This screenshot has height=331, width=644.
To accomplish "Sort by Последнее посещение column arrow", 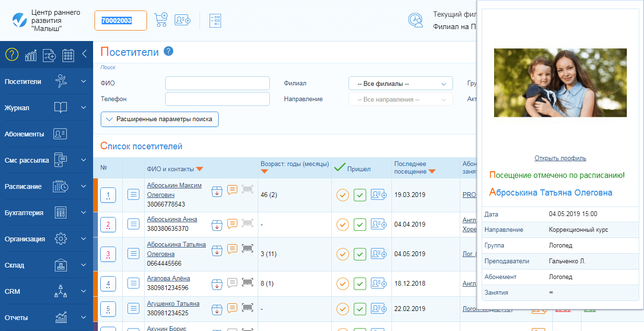I will pyautogui.click(x=432, y=172).
